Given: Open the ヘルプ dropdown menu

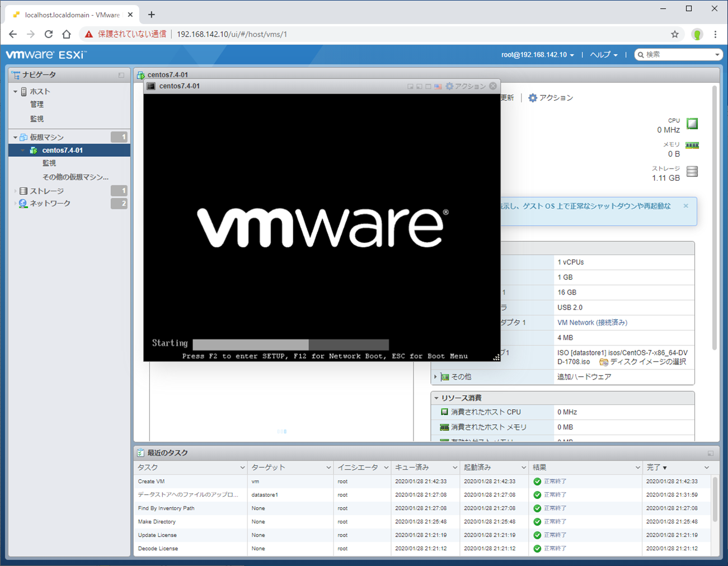Looking at the screenshot, I should (604, 55).
